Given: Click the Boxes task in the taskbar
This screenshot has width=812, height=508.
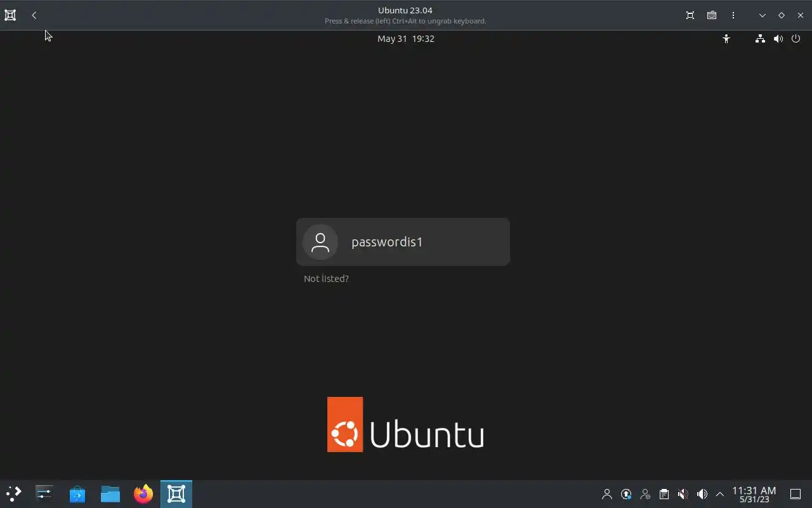Looking at the screenshot, I should 176,493.
